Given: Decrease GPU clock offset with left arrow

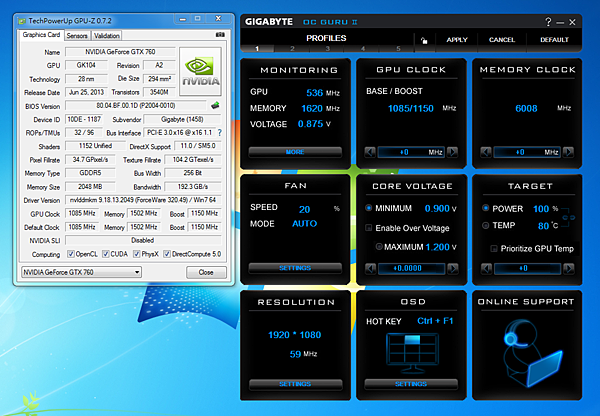Looking at the screenshot, I should pos(370,152).
